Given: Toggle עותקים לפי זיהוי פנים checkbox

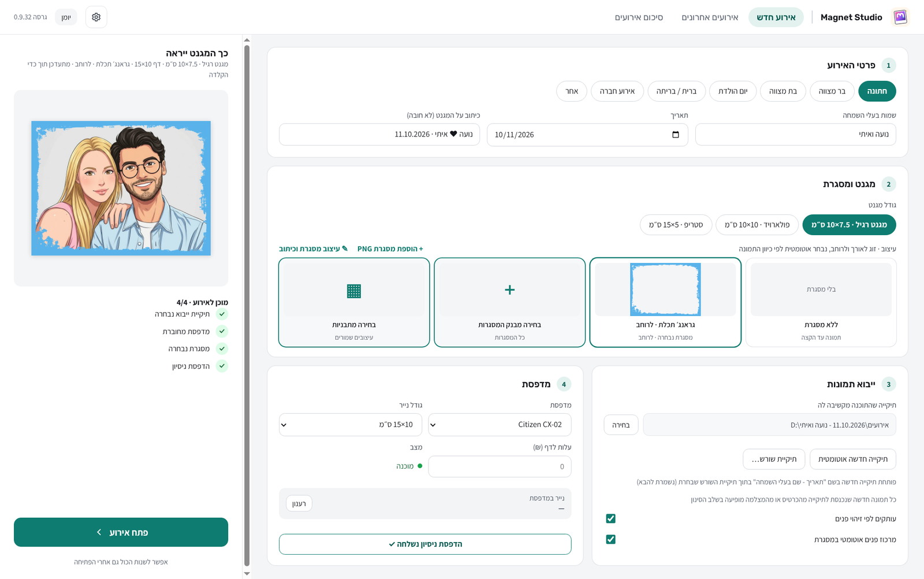Looking at the screenshot, I should (611, 519).
